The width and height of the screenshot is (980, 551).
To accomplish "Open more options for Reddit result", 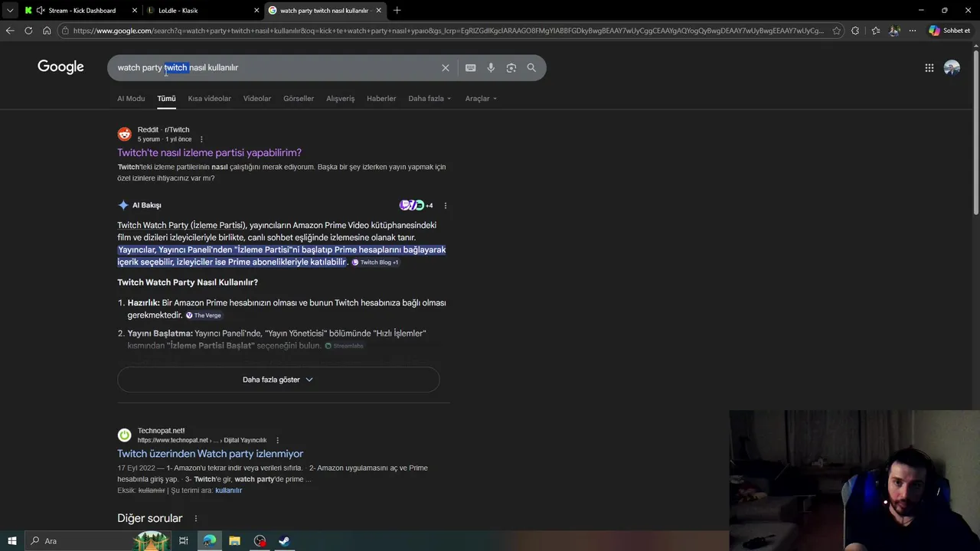I will coord(201,139).
